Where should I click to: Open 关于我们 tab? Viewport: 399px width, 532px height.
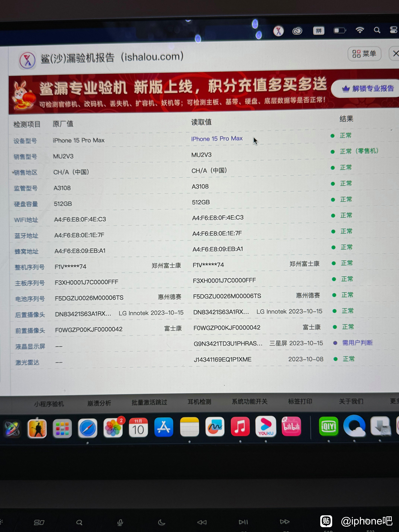click(351, 401)
